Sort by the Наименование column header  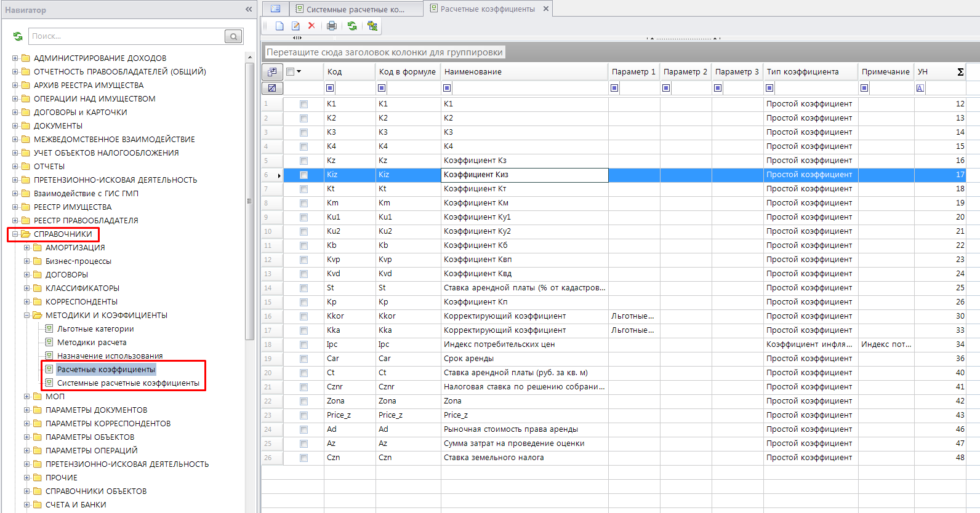524,71
